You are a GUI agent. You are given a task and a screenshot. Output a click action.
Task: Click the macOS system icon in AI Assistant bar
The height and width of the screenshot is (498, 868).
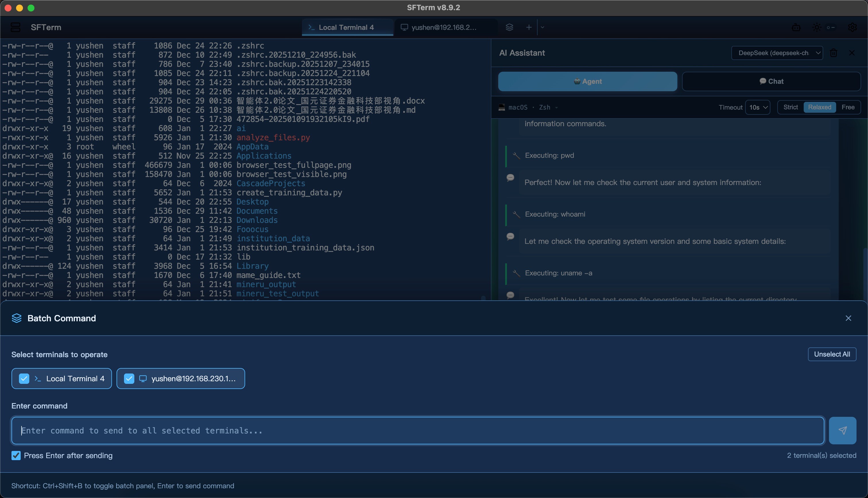coord(501,107)
